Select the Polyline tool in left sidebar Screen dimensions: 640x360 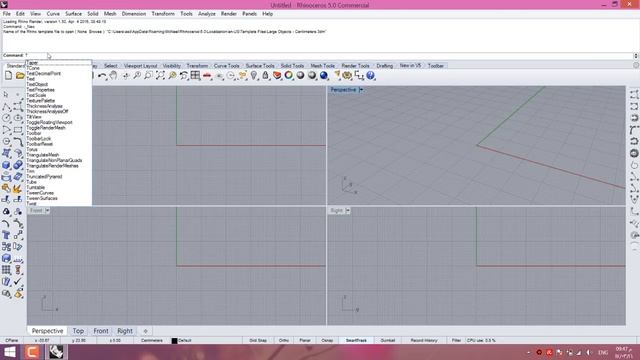tap(6, 107)
